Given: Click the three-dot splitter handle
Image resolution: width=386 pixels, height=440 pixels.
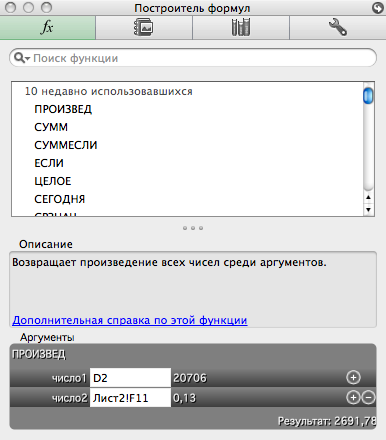Looking at the screenshot, I should [193, 228].
